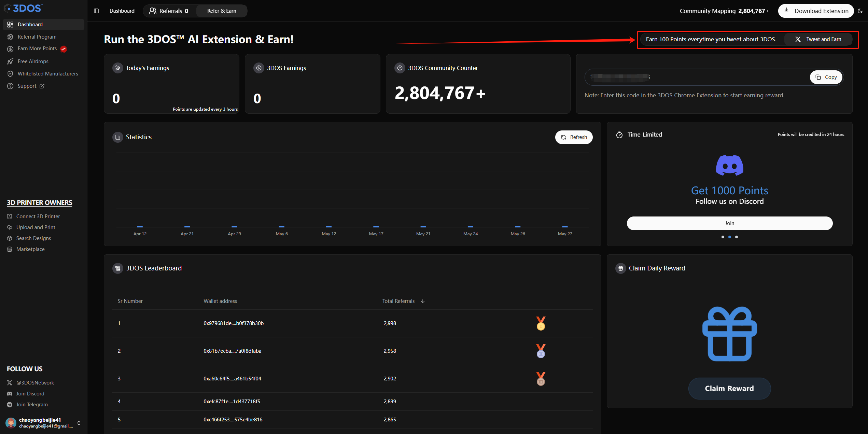Click Download Extension button
This screenshot has height=434, width=868.
click(x=816, y=11)
